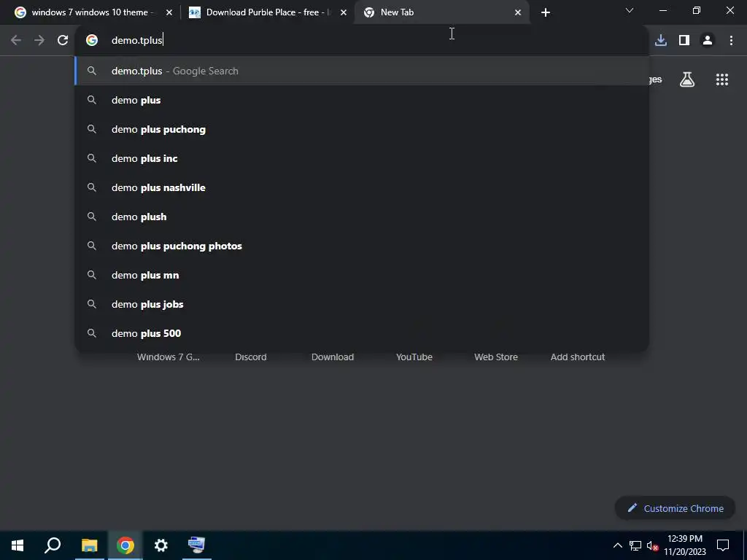This screenshot has width=747, height=560.
Task: Open Windows taskbar search
Action: 53,545
